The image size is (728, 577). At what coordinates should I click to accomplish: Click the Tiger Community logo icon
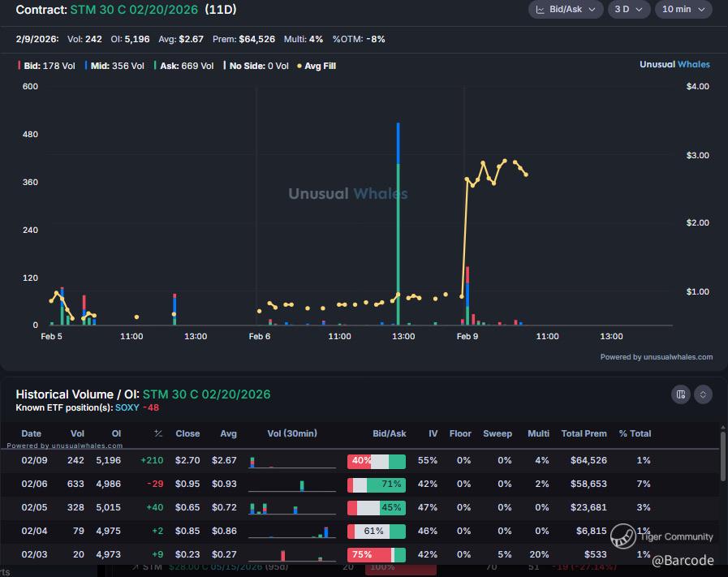622,536
